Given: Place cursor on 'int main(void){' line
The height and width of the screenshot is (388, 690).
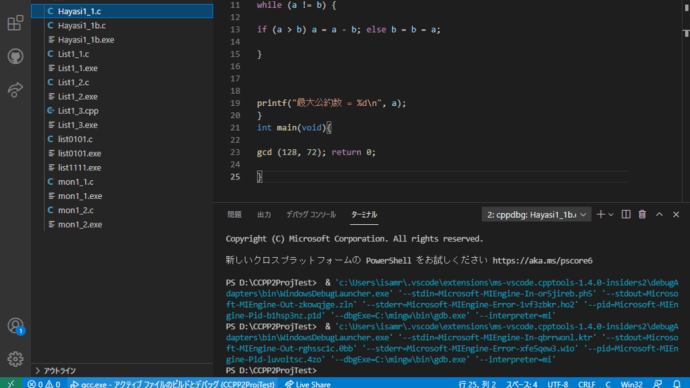Looking at the screenshot, I should point(294,128).
